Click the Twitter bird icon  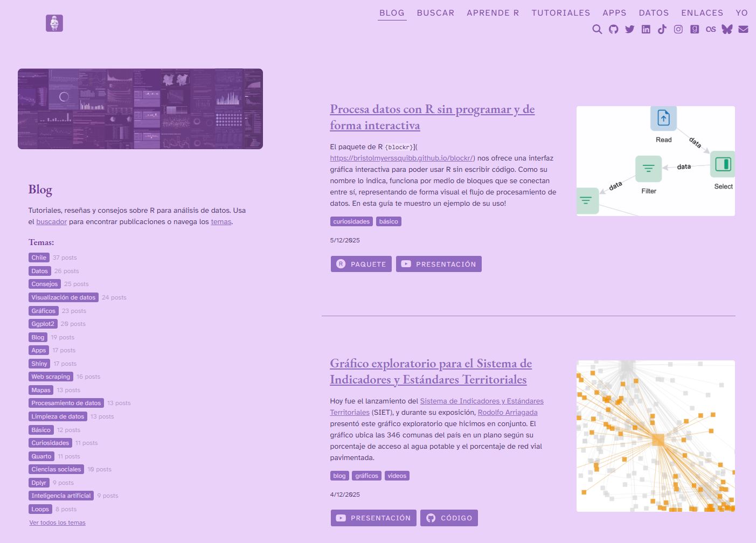(x=629, y=29)
